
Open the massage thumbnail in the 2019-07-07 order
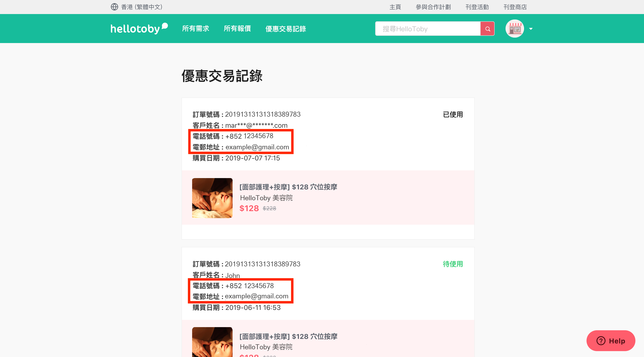(212, 198)
